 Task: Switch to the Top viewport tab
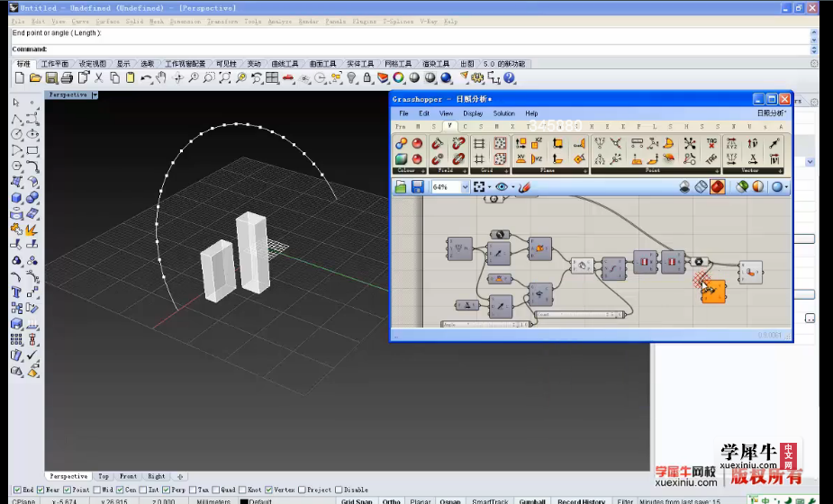pos(104,476)
